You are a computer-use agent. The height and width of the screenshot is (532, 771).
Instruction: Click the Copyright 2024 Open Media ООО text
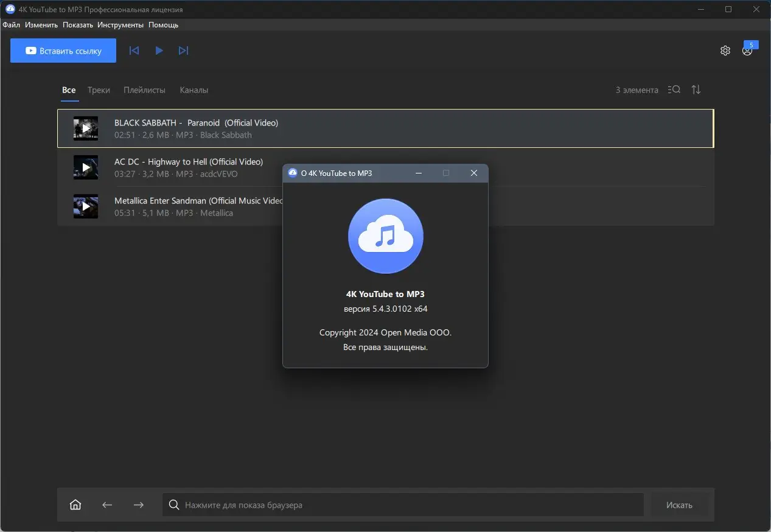pyautogui.click(x=386, y=332)
